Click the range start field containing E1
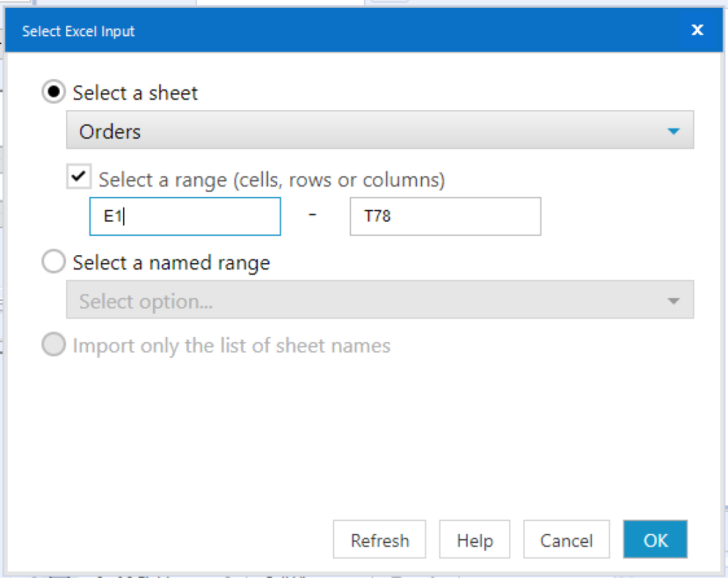The image size is (728, 578). tap(185, 217)
